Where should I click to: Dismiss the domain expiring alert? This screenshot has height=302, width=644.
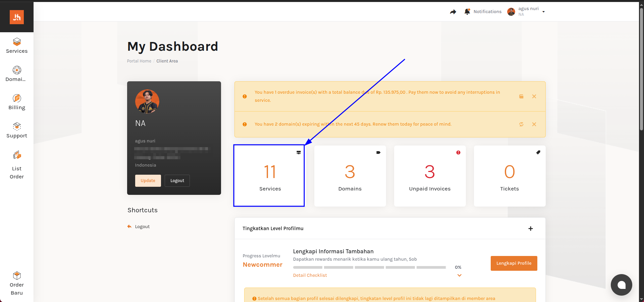[534, 124]
